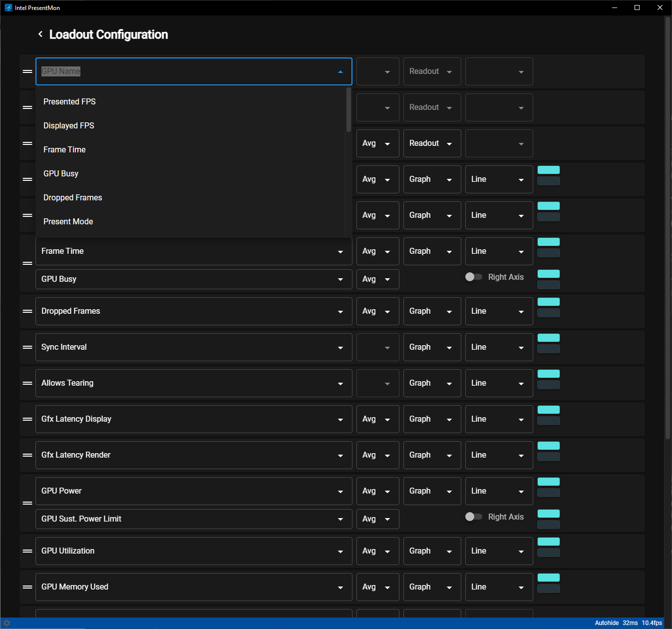Viewport: 672px width, 629px height.
Task: Click the drag handle of GPU Power group
Action: (x=27, y=503)
